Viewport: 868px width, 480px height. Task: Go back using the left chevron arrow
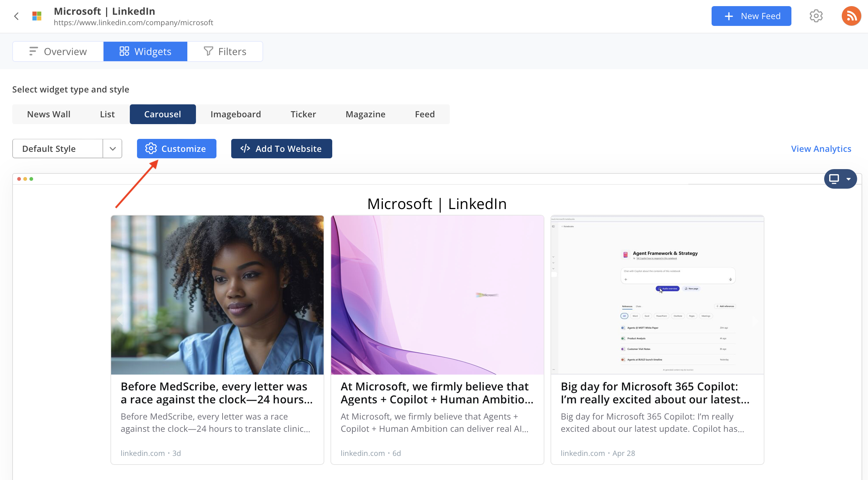pyautogui.click(x=16, y=16)
